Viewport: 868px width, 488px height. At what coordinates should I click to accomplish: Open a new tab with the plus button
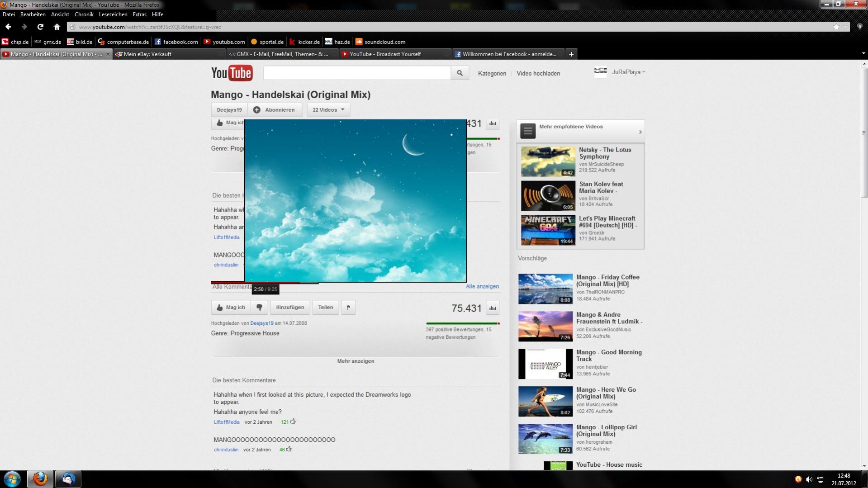[x=571, y=54]
